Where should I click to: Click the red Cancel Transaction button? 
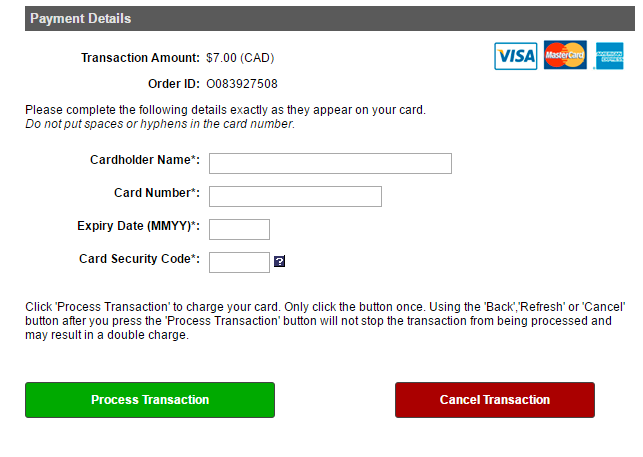point(495,400)
